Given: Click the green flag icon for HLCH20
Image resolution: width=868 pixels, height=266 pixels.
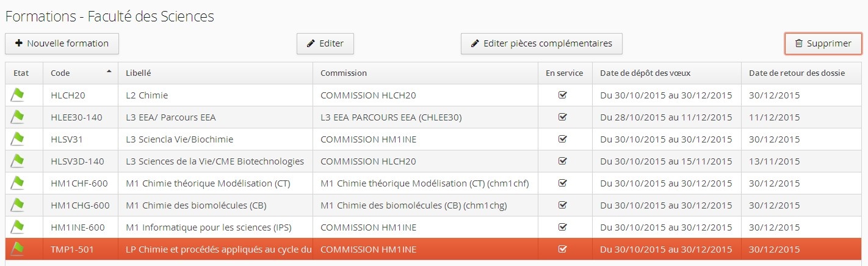Looking at the screenshot, I should (x=17, y=95).
